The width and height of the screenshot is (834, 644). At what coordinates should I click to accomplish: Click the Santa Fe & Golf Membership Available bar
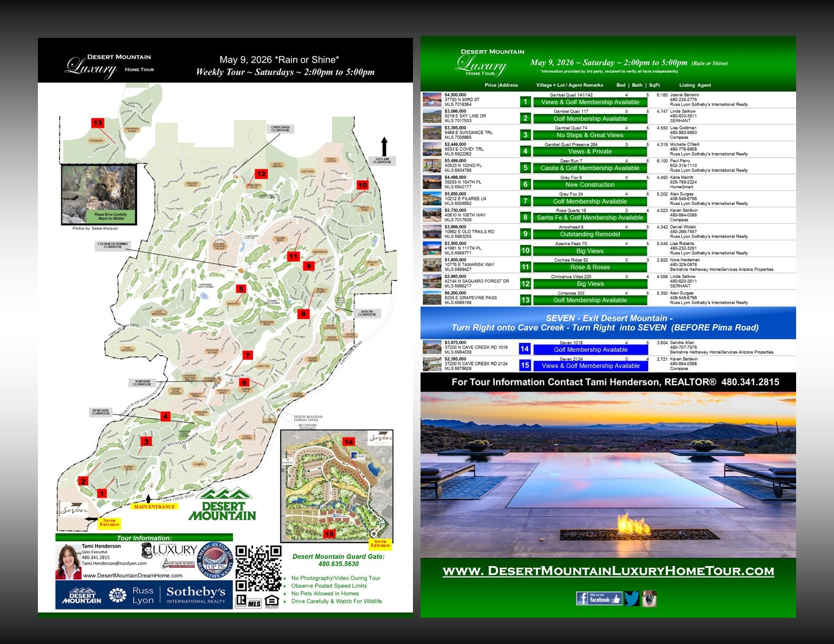tap(590, 218)
